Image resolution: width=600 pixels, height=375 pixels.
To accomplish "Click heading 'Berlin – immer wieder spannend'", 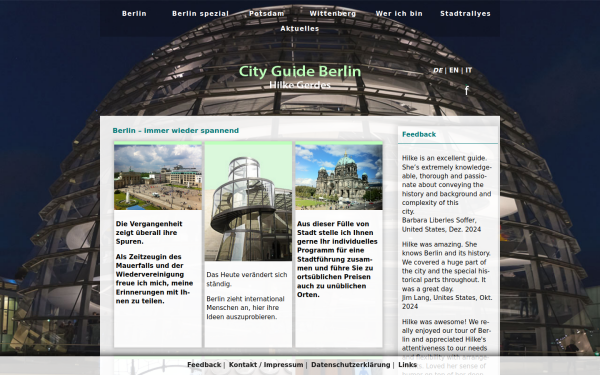I will coord(176,130).
